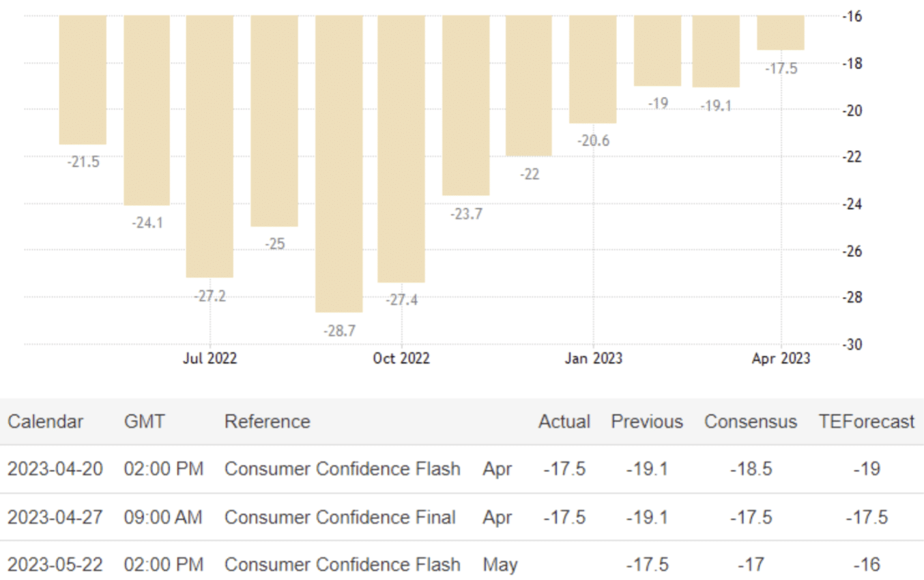Open the Consumer Confidence Final link
This screenshot has width=924, height=580.
point(340,517)
